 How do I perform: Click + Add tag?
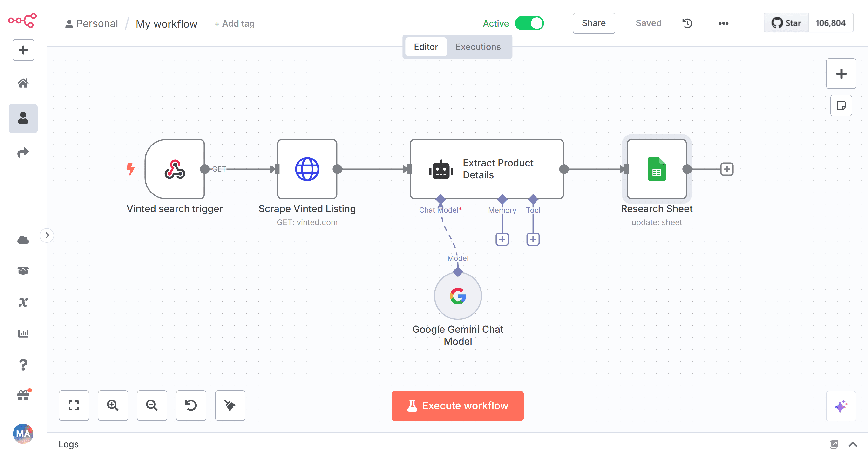click(x=235, y=24)
